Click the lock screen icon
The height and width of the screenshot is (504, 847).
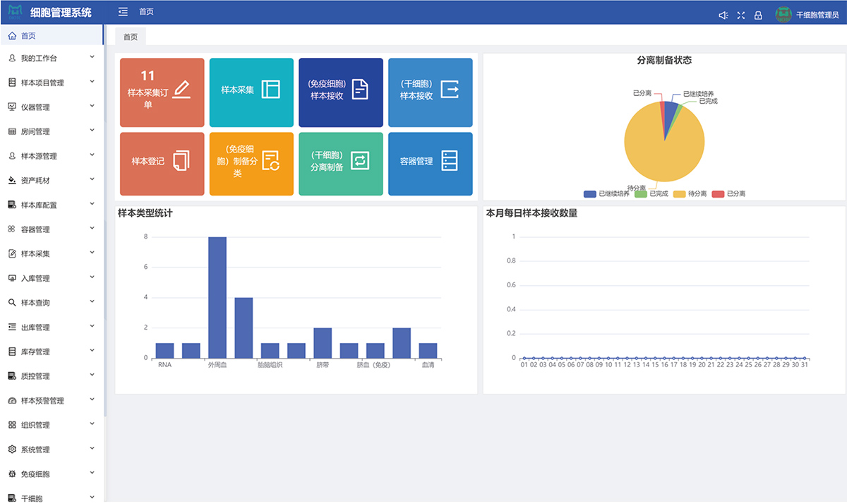pos(758,16)
